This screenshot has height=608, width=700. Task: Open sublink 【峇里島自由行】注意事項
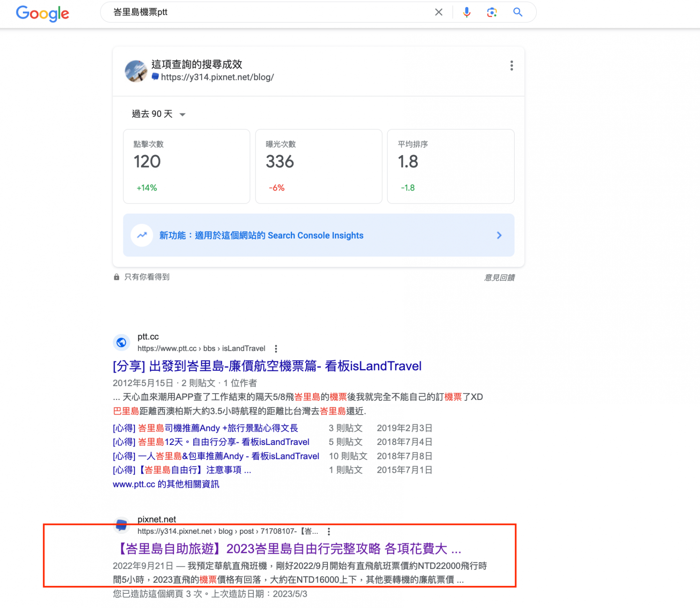[x=182, y=470]
